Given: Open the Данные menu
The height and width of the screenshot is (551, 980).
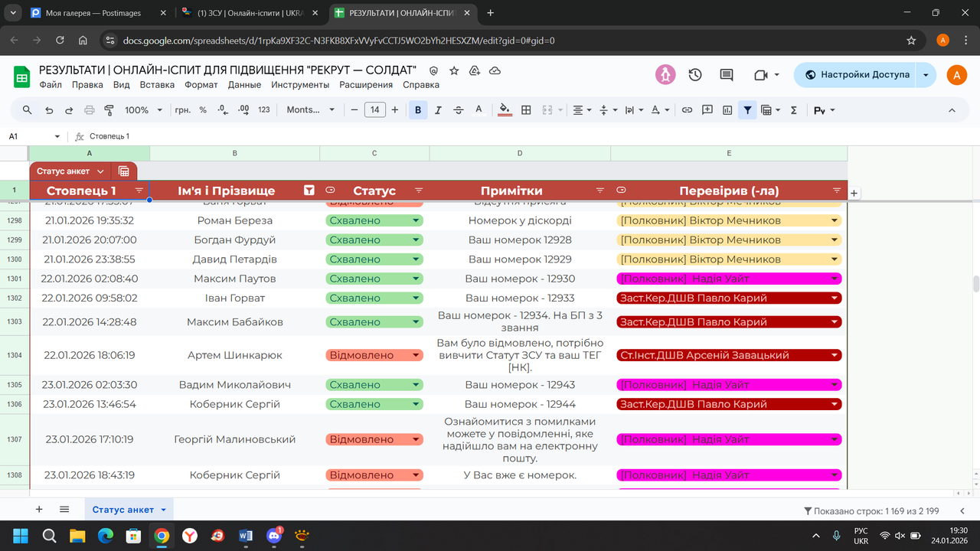Looking at the screenshot, I should (244, 85).
